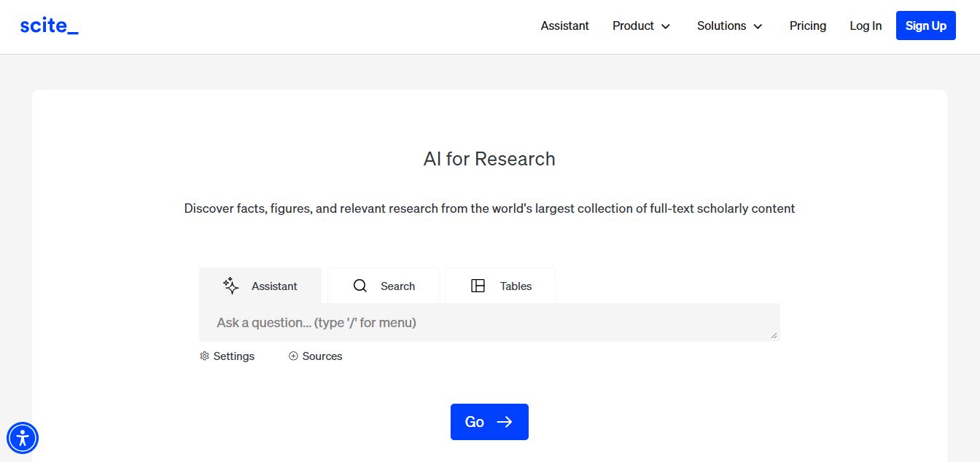Screen dimensions: 980x462
Task: Switch to the Tables tab
Action: 516,286
